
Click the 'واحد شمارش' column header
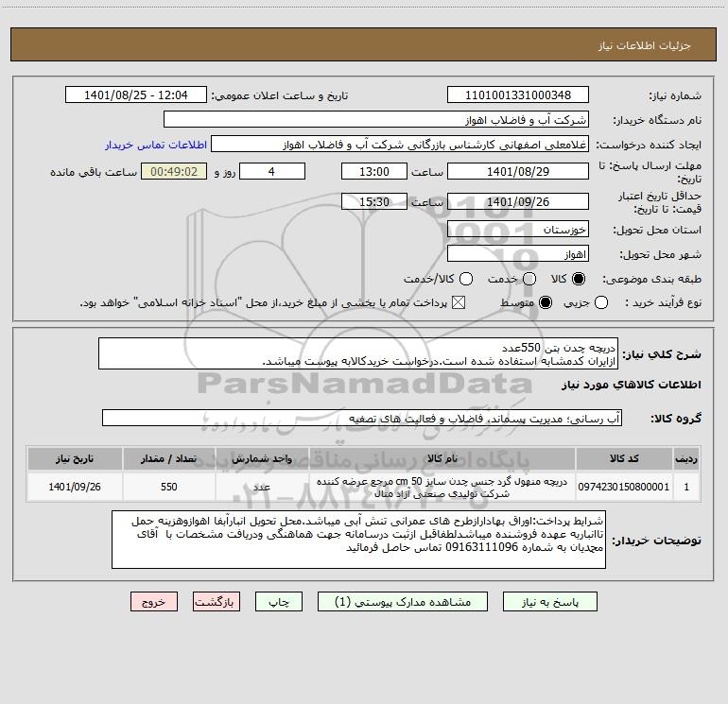pos(262,459)
